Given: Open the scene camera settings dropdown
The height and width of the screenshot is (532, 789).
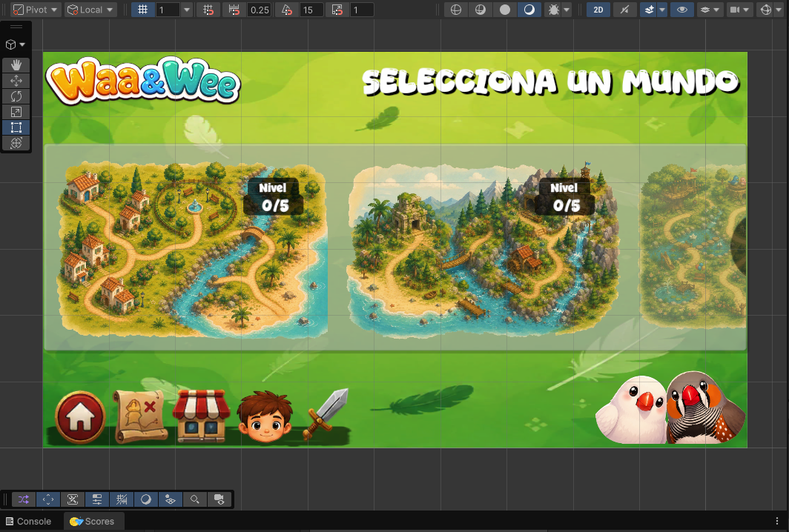Looking at the screenshot, I should coord(740,10).
